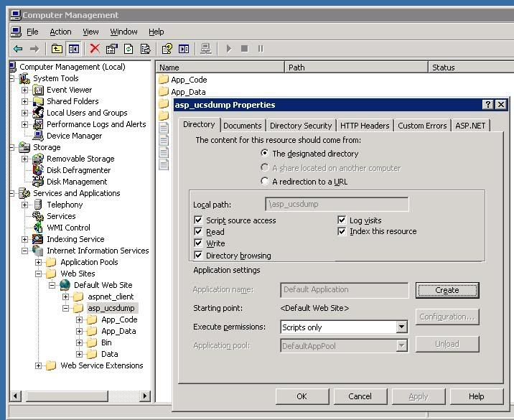Select Event Viewer in the tree
The image size is (514, 420).
tap(69, 90)
